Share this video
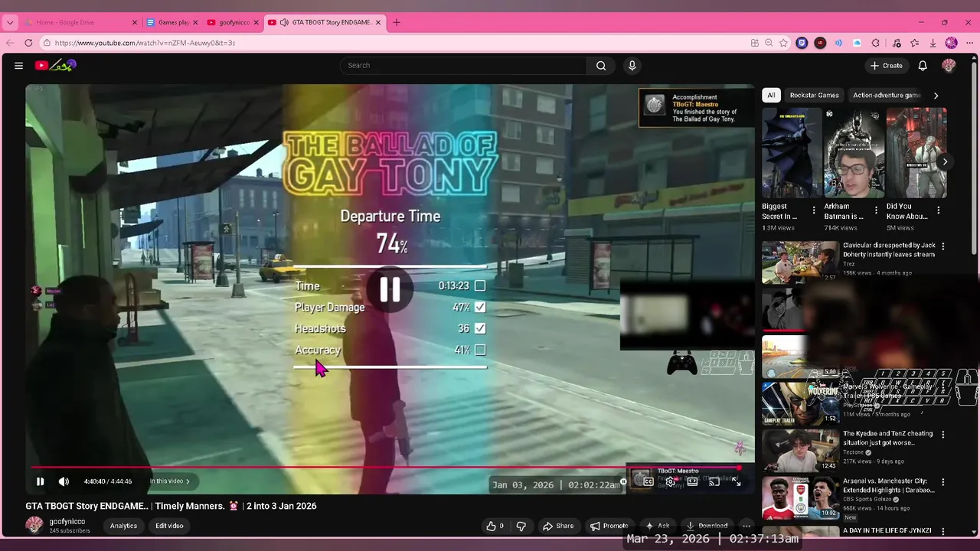Screen dimensions: 980x551 tap(557, 526)
